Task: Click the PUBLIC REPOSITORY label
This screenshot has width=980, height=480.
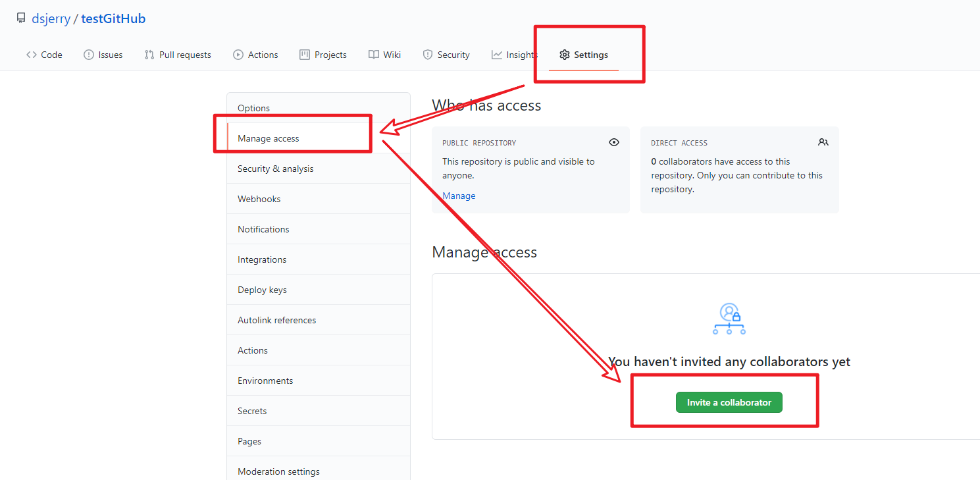Action: click(479, 143)
